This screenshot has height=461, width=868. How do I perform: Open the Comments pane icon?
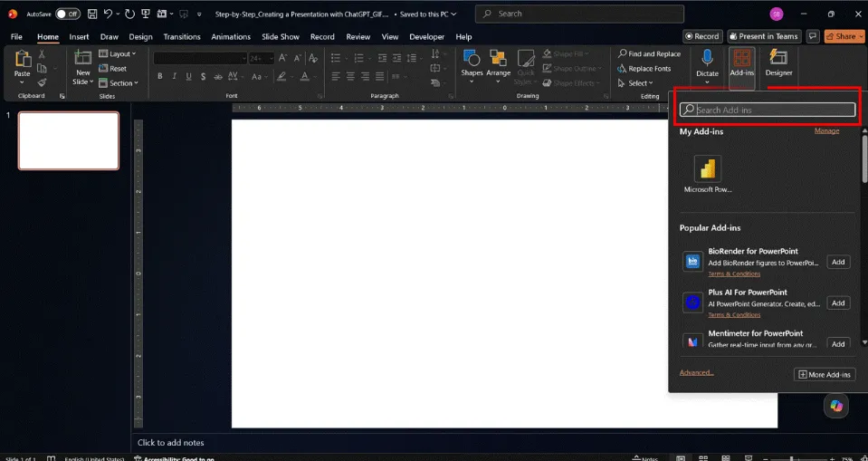(812, 36)
